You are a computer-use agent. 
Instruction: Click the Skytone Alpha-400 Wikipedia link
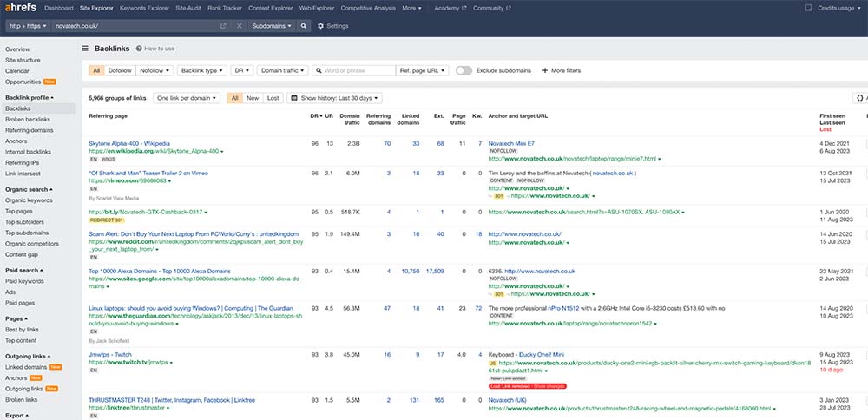coord(129,142)
